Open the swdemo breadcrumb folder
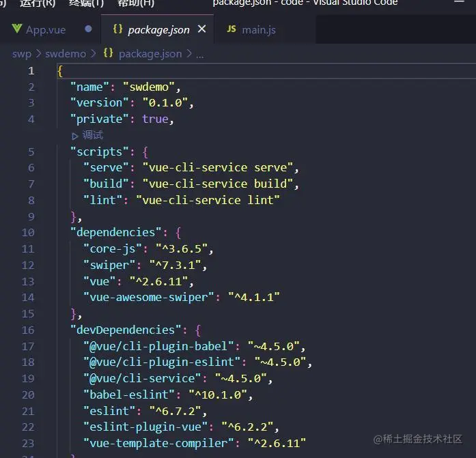This screenshot has height=458, width=476. tap(66, 54)
